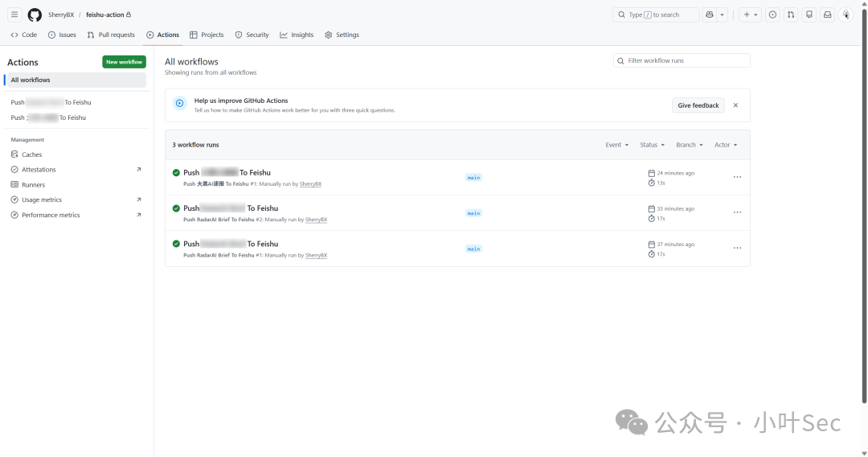Open workflow run from 33 minutes ago
The width and height of the screenshot is (868, 457).
[231, 208]
